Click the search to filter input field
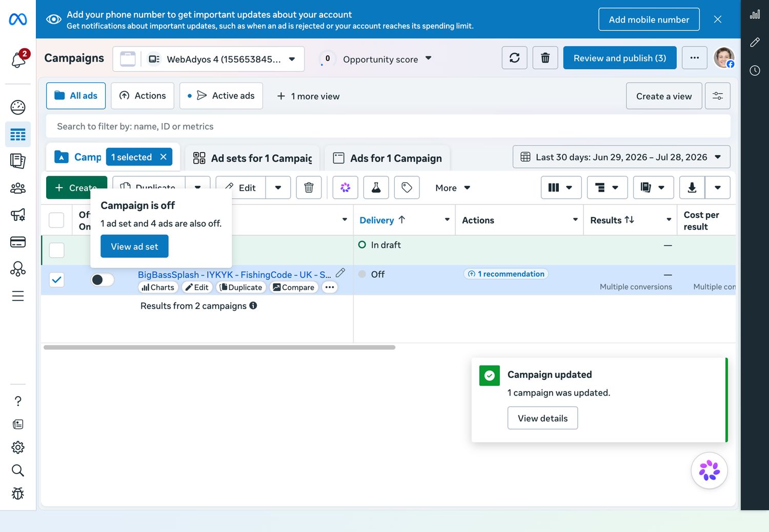The height and width of the screenshot is (532, 769). coord(388,127)
